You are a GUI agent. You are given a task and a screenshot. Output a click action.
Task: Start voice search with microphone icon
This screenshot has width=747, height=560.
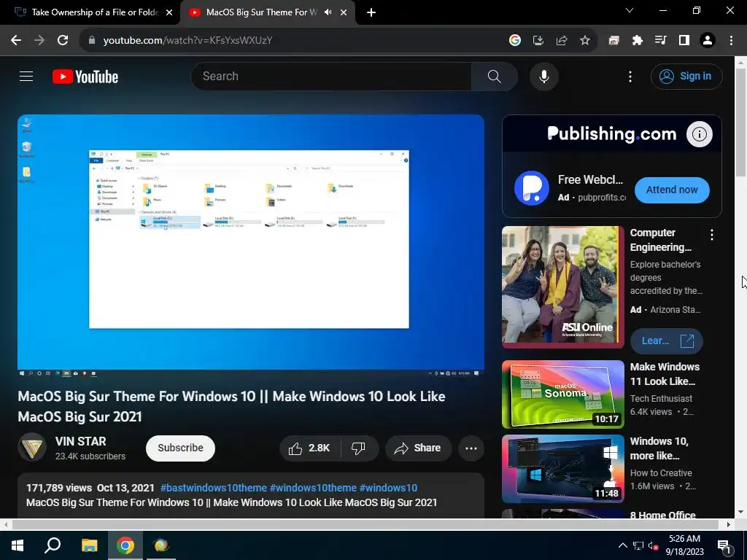click(x=543, y=76)
